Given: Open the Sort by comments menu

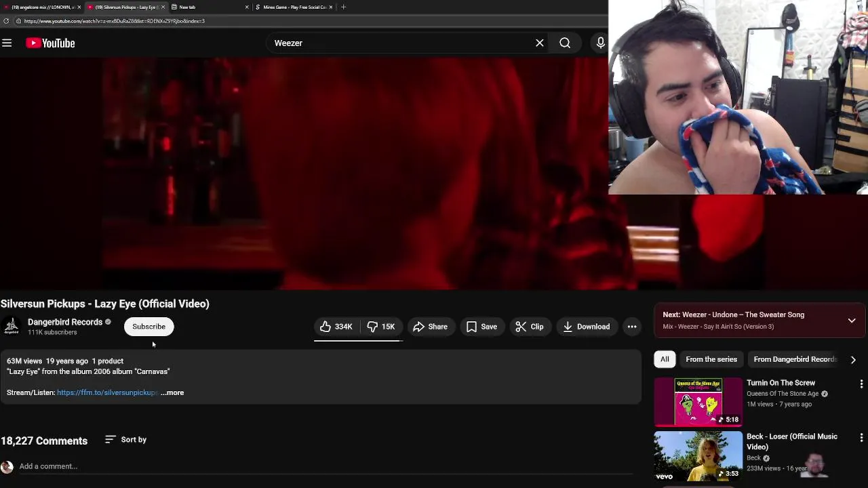Looking at the screenshot, I should click(126, 440).
